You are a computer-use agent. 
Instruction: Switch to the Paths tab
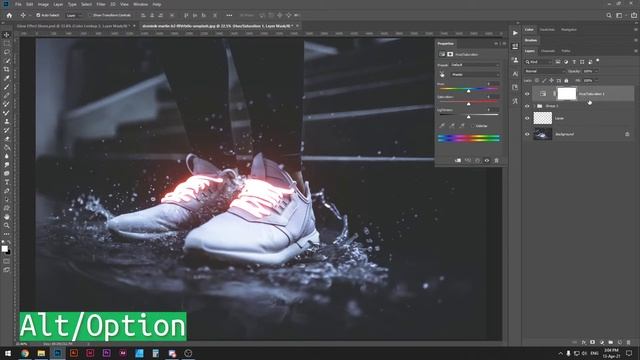tap(566, 51)
